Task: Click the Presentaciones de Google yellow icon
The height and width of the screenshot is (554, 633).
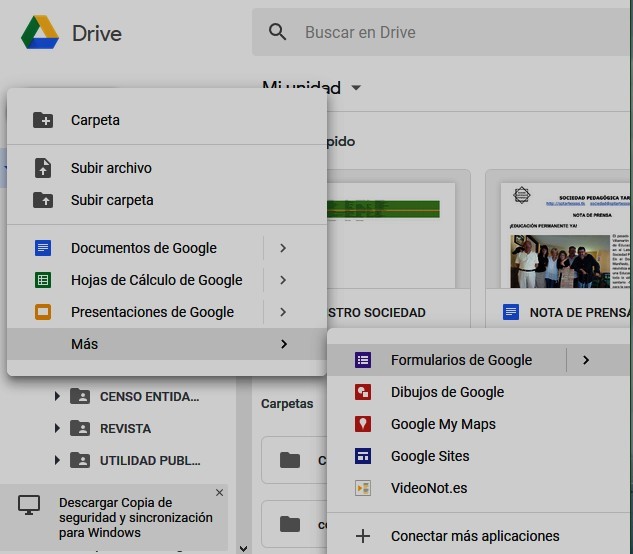Action: point(42,312)
